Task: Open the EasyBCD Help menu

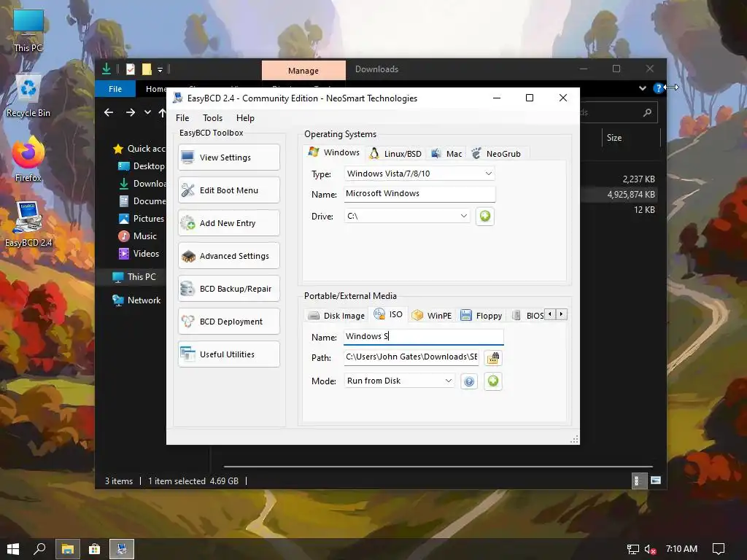Action: coord(245,118)
